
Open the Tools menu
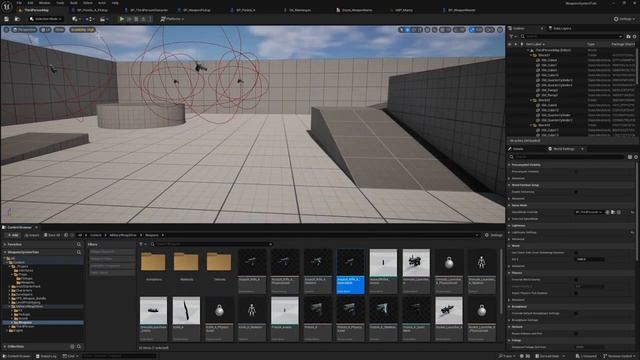[60, 3]
